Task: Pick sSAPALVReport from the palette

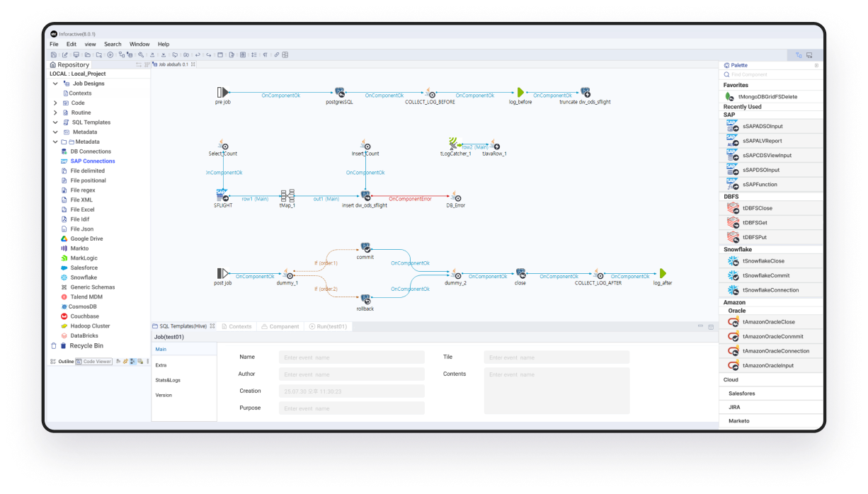Action: click(x=771, y=141)
